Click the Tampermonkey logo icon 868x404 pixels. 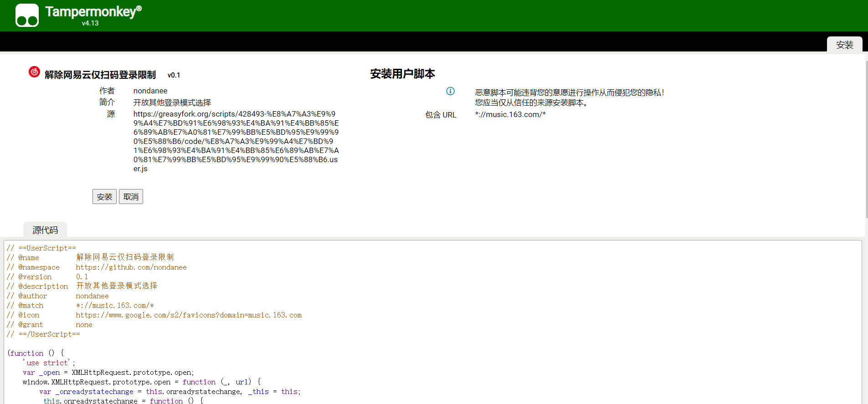pyautogui.click(x=27, y=15)
